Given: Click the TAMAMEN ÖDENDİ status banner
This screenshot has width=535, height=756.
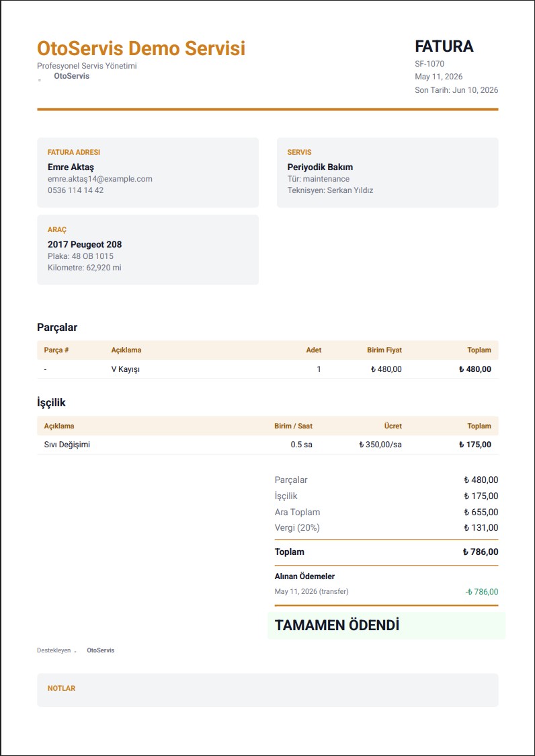Looking at the screenshot, I should [386, 626].
